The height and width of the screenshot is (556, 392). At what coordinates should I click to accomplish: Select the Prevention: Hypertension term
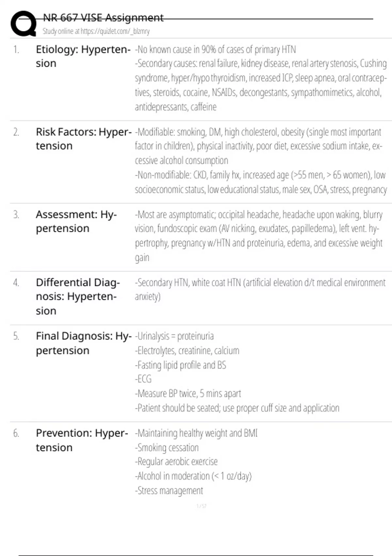point(82,440)
